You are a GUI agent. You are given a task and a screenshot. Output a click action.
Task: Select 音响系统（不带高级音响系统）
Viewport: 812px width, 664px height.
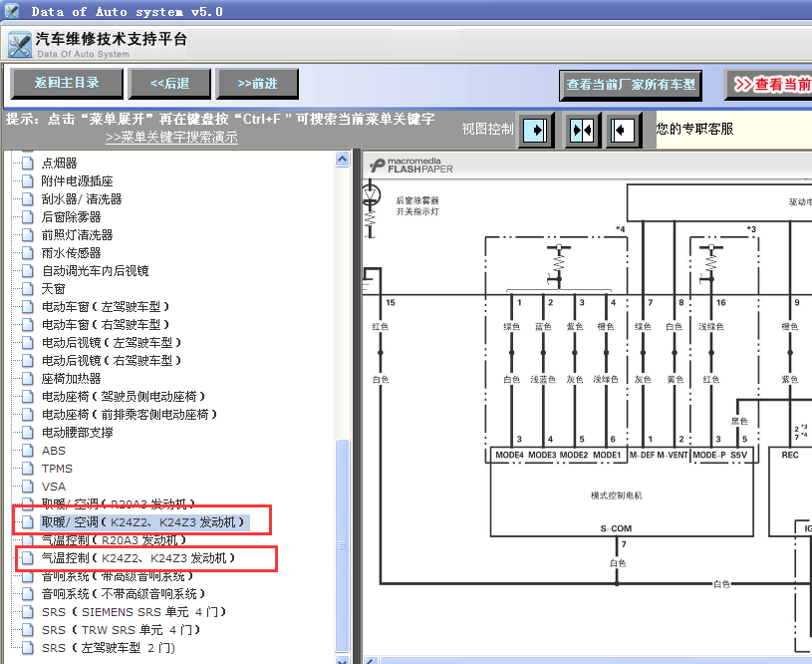[124, 594]
